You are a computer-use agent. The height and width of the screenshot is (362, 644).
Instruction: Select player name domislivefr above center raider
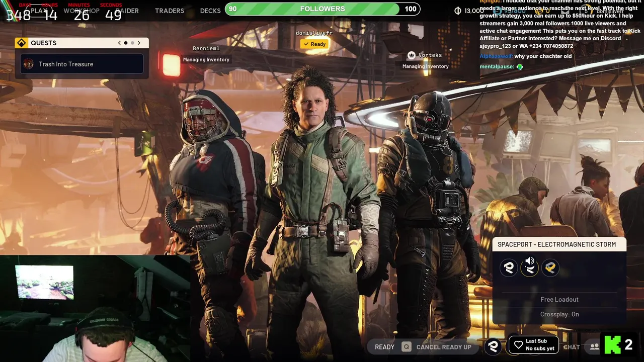coord(314,33)
